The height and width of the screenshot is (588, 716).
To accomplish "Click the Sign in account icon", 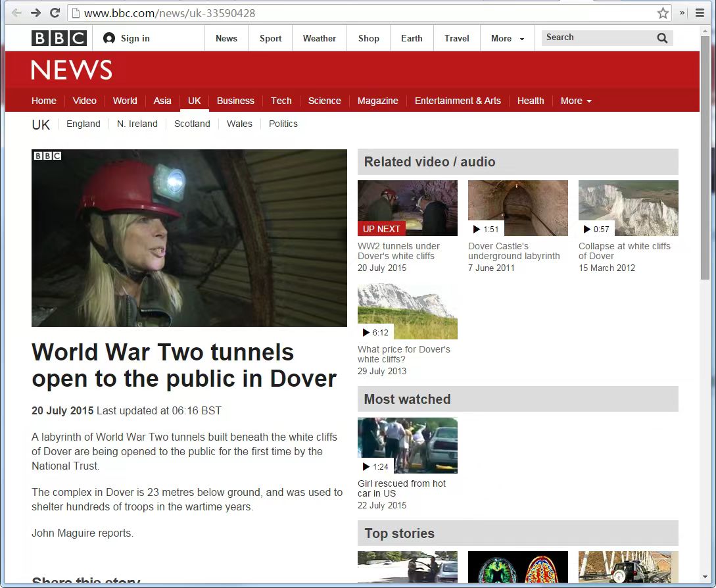I will click(x=109, y=38).
